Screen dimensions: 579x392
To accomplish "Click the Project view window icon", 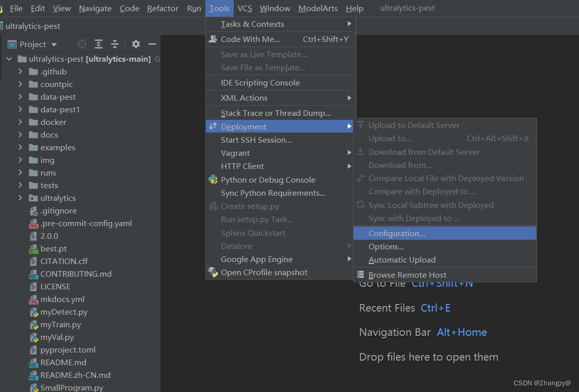I will [x=12, y=45].
